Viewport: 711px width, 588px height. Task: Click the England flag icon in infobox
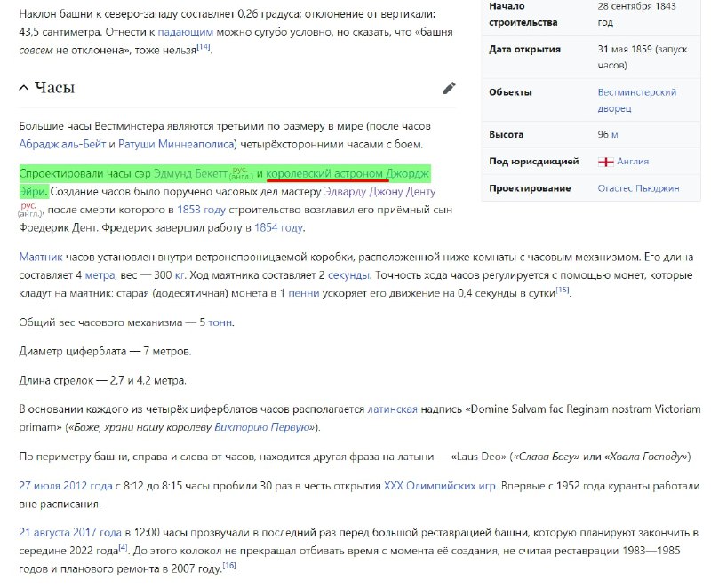point(606,162)
